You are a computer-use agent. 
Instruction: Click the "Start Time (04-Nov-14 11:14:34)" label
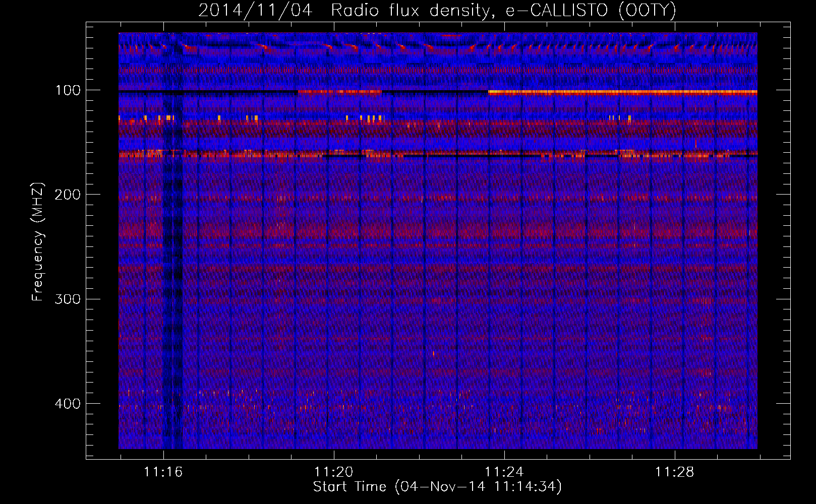coord(437,487)
